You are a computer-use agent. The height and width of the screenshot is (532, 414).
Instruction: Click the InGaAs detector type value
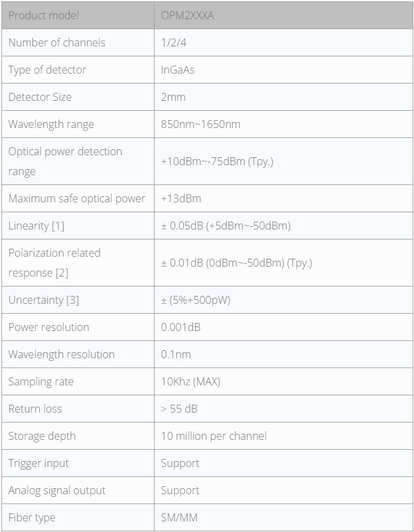pos(178,70)
